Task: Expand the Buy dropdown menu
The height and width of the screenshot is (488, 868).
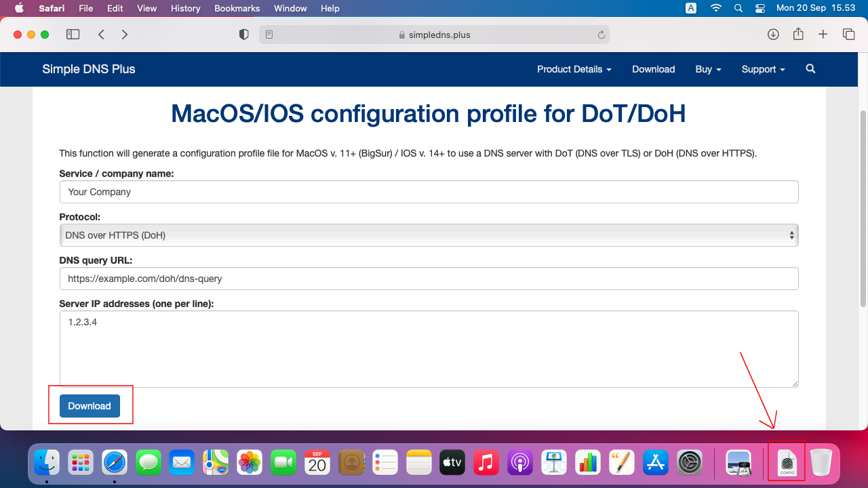Action: [708, 69]
